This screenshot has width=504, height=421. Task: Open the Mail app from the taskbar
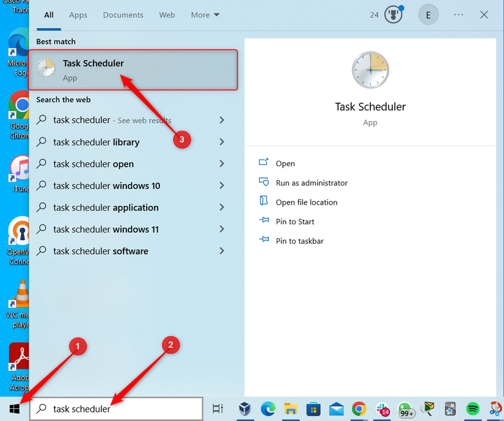point(335,408)
